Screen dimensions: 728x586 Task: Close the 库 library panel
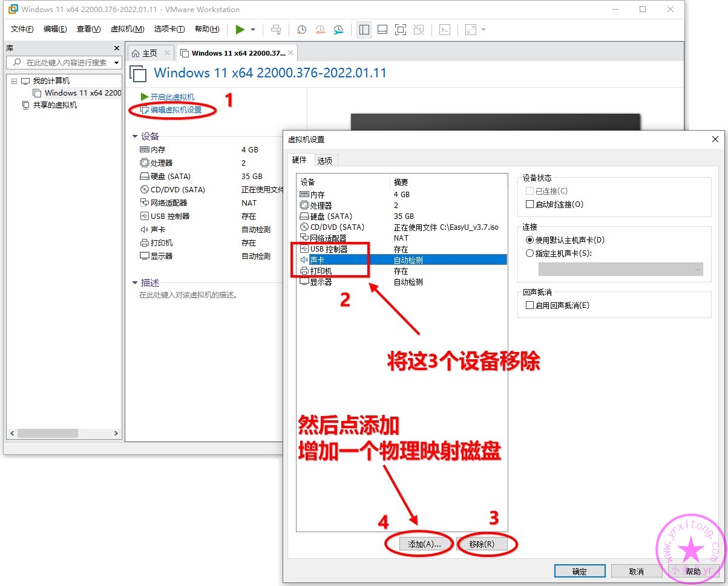[117, 48]
